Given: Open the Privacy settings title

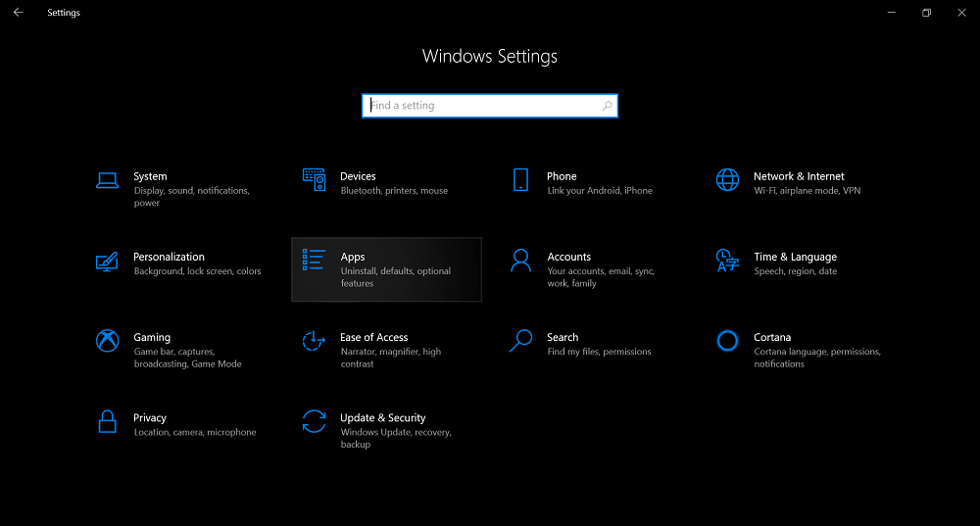Looking at the screenshot, I should point(150,418).
